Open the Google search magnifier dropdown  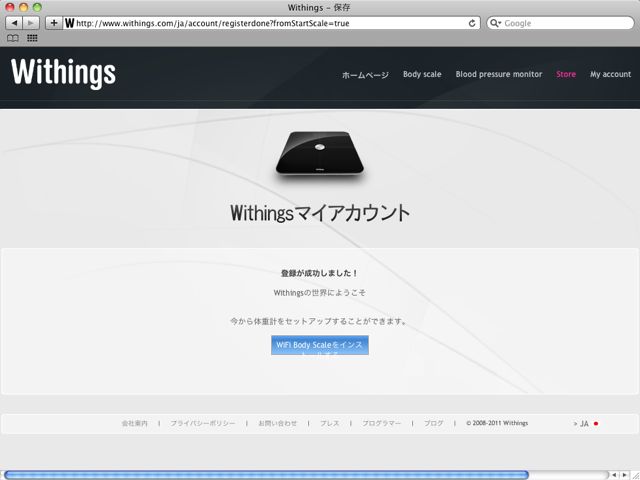coord(495,23)
